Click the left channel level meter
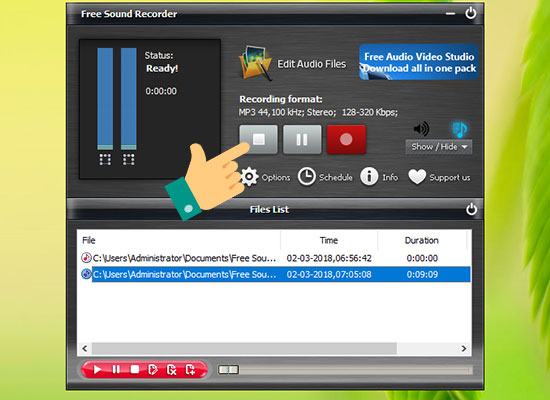550x400 pixels. [x=105, y=99]
